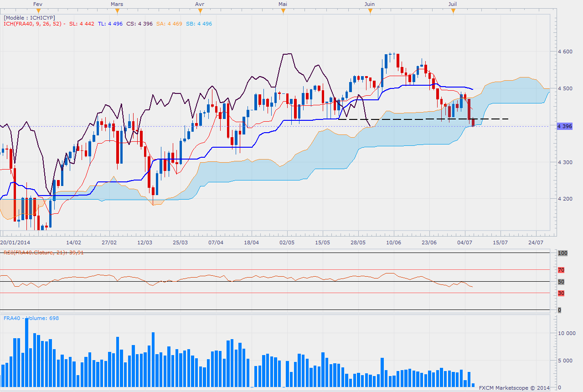Click the Mai month marker triangle

283,11
